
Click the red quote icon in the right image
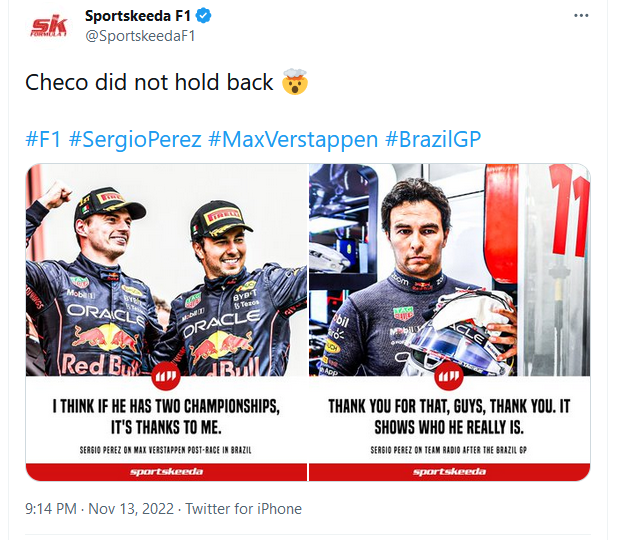[x=450, y=379]
